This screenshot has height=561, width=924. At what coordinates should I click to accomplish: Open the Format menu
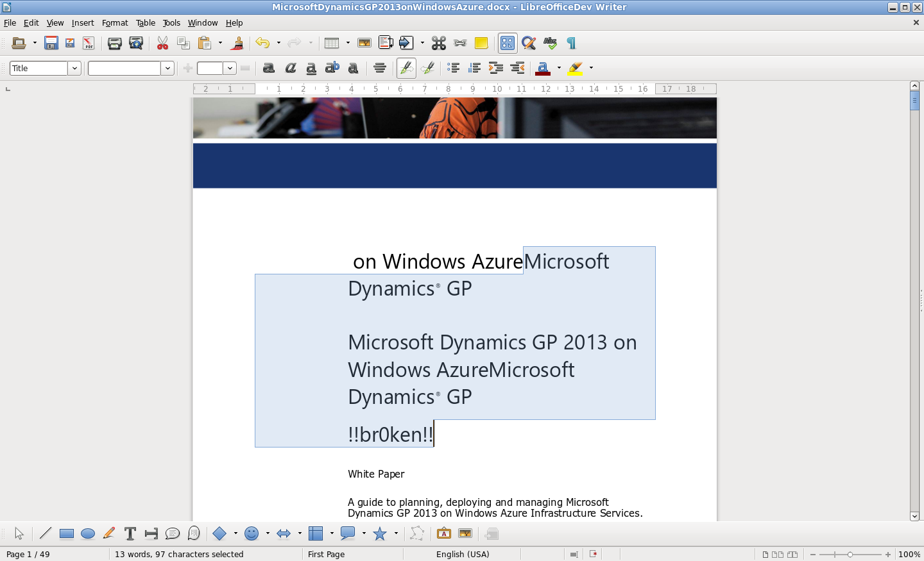tap(115, 22)
